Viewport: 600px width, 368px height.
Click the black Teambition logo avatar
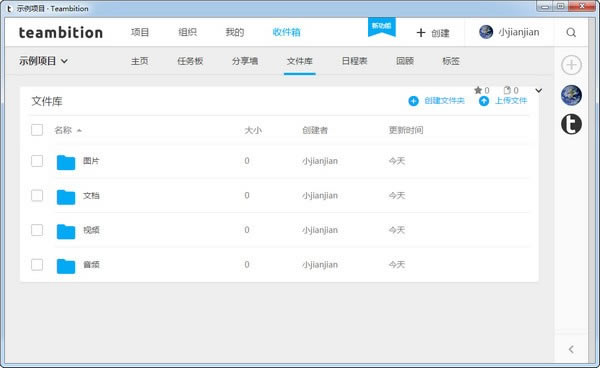pyautogui.click(x=571, y=124)
